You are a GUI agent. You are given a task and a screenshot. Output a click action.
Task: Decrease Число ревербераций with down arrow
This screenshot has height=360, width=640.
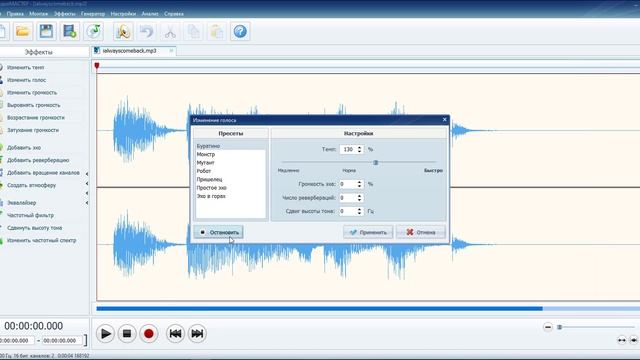coord(359,200)
